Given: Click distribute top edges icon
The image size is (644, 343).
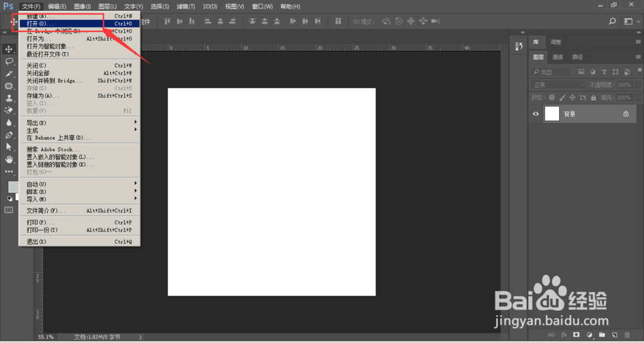Looking at the screenshot, I should click(252, 21).
